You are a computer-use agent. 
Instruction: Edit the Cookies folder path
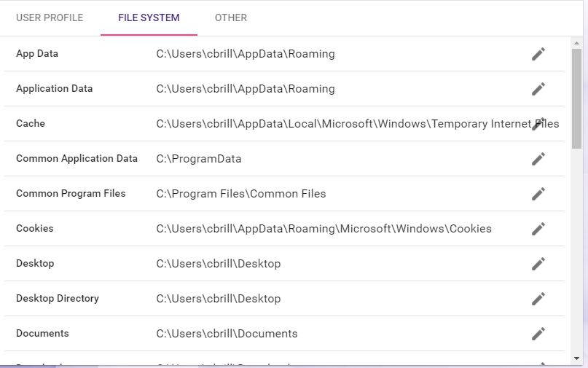(538, 229)
